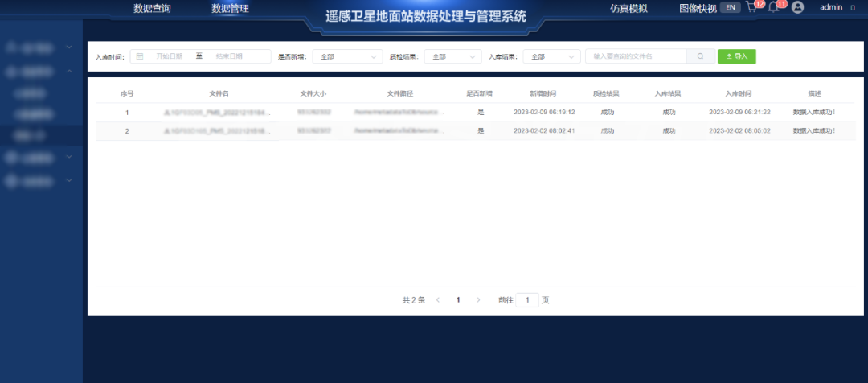Click the search magnifier button

[700, 56]
